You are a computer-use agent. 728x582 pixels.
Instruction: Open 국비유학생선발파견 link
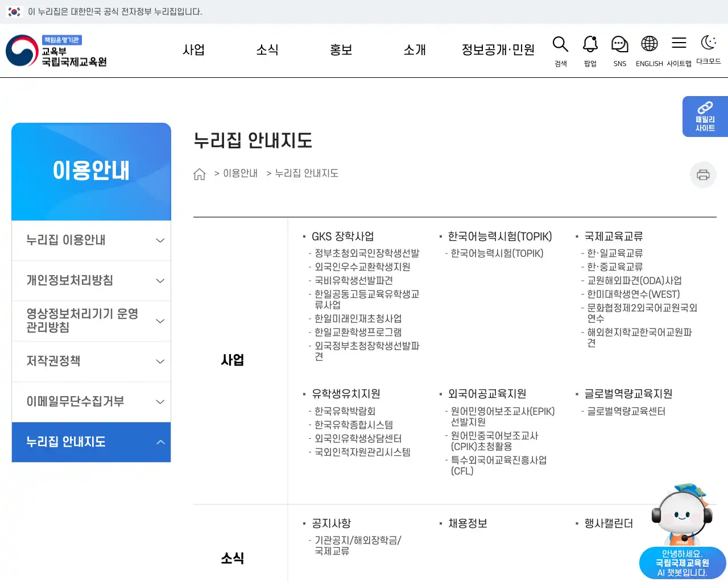tap(354, 281)
